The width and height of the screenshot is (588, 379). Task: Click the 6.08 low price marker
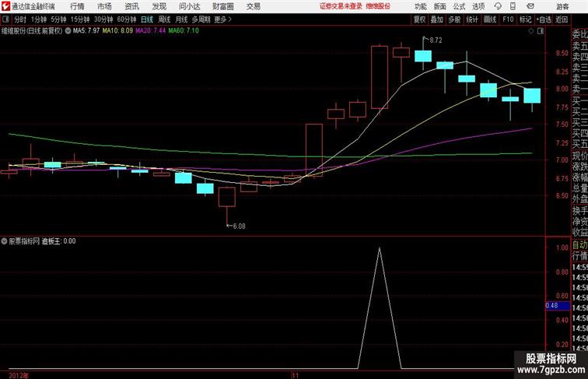click(x=240, y=226)
